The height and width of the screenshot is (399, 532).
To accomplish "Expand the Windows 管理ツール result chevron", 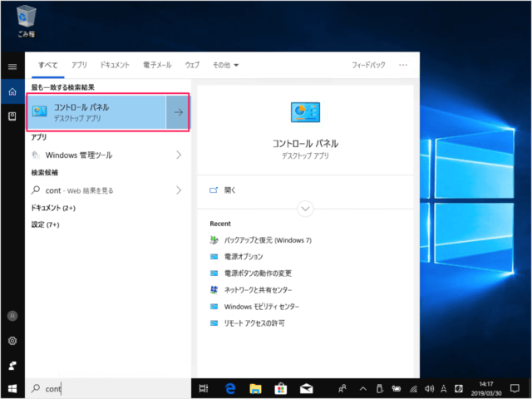I will [x=178, y=155].
